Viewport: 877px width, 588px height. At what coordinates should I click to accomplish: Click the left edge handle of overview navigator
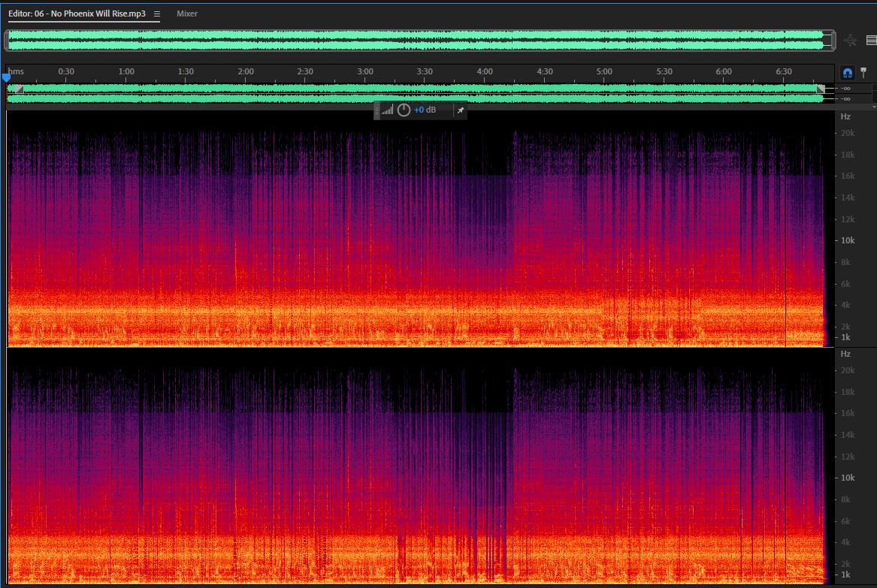(7, 41)
